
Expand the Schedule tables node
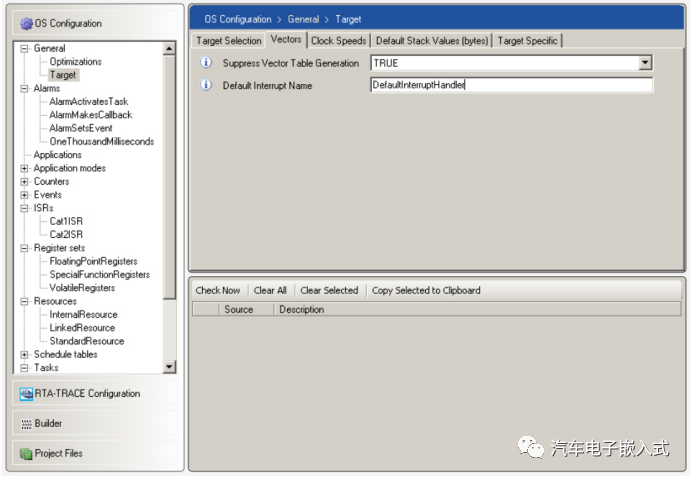(x=25, y=355)
